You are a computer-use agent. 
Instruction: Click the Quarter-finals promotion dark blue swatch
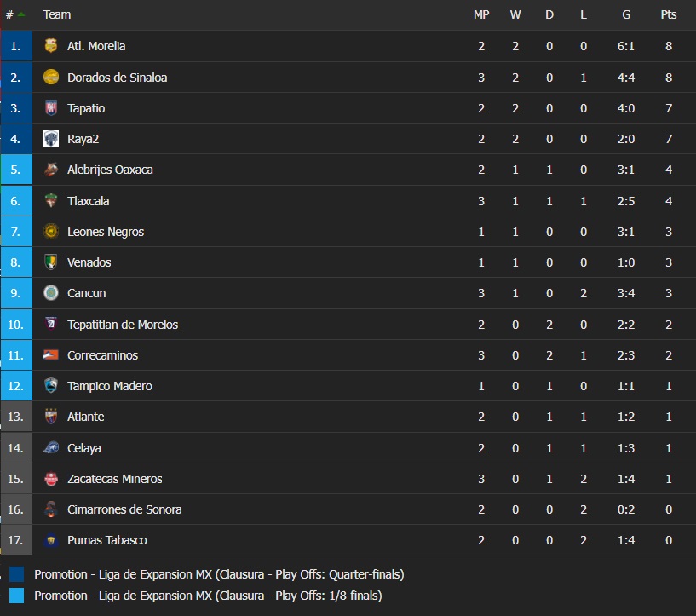(17, 574)
